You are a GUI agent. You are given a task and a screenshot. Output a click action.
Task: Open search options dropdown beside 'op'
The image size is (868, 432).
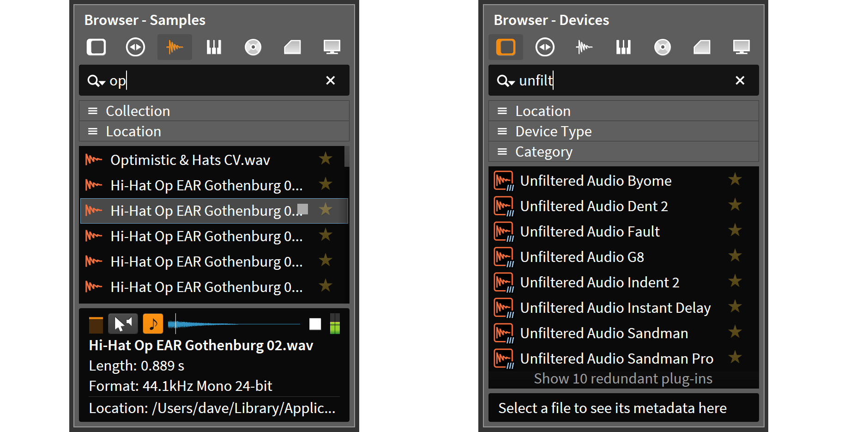coord(96,81)
